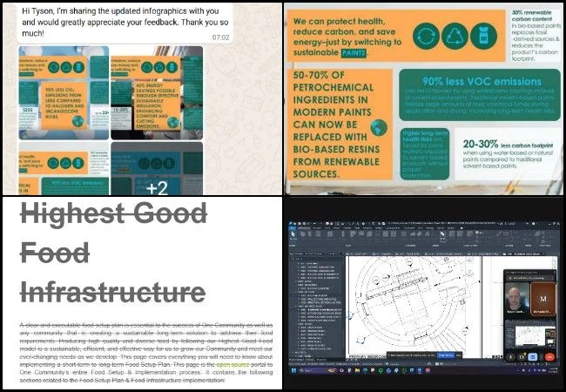
Task: Click the blue Stop sharing button
Action: point(446,355)
